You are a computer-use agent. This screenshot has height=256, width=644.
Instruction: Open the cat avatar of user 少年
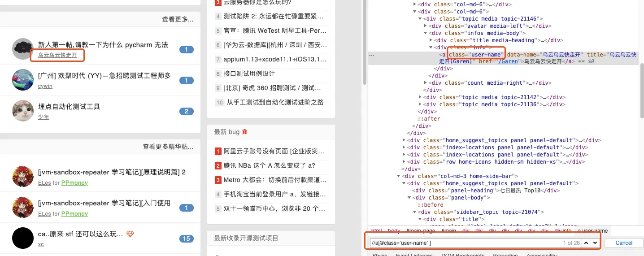click(23, 111)
